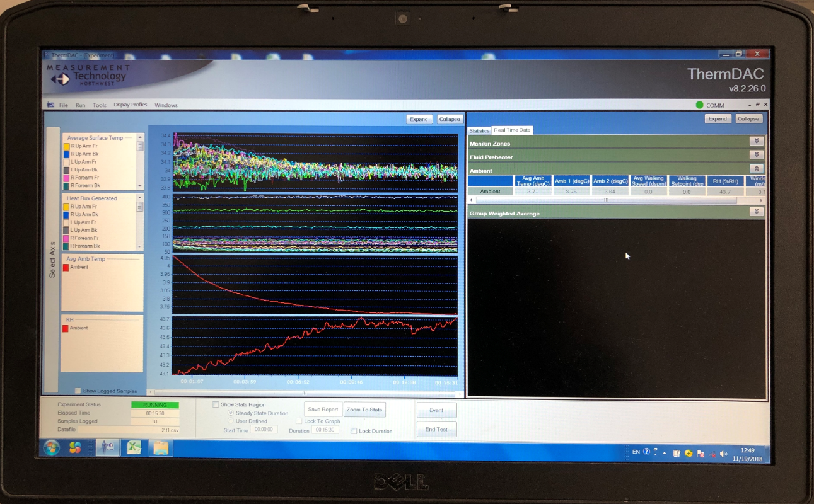Open File Explorer folder taskbar icon
The image size is (814, 504).
pos(161,448)
